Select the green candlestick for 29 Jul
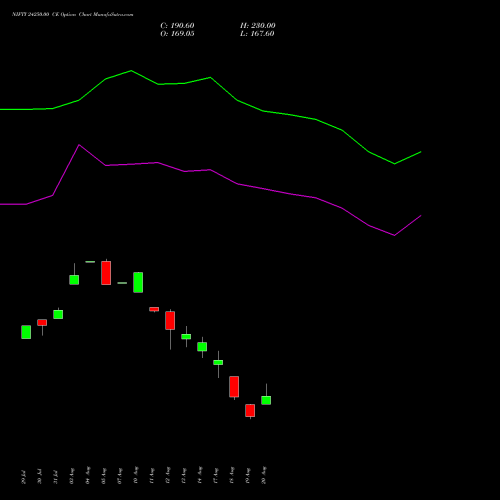500x500 pixels. 26,332
